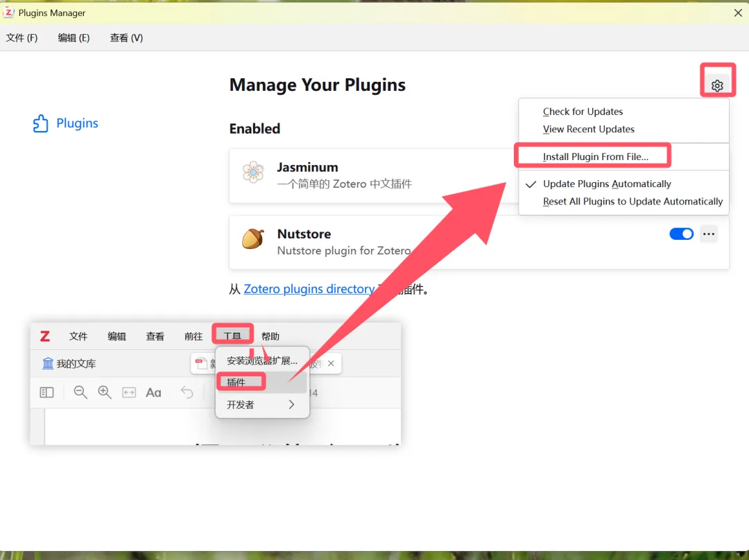Image resolution: width=749 pixels, height=560 pixels.
Task: Choose Reset All Plugins to Update Automatically
Action: [x=632, y=202]
